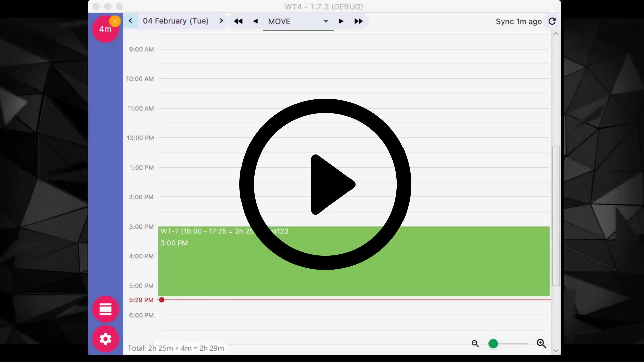Image resolution: width=644 pixels, height=362 pixels.
Task: Click the fast-forward skip button
Action: click(358, 21)
